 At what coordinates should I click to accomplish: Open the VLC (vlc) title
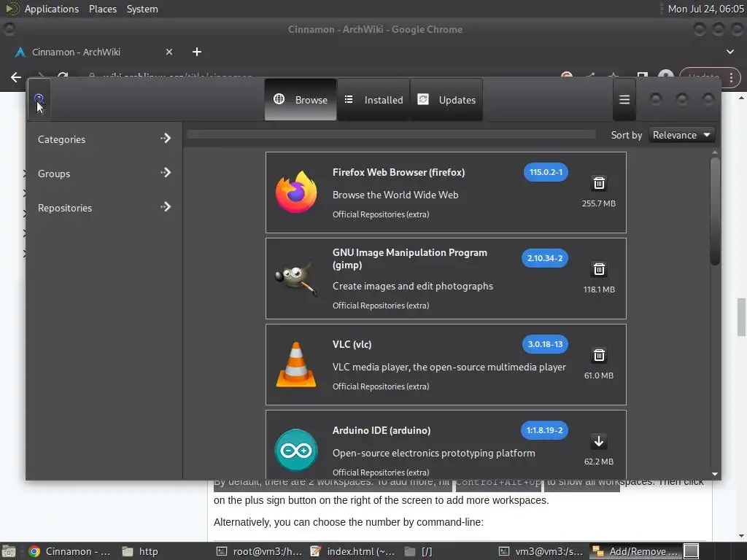(352, 344)
